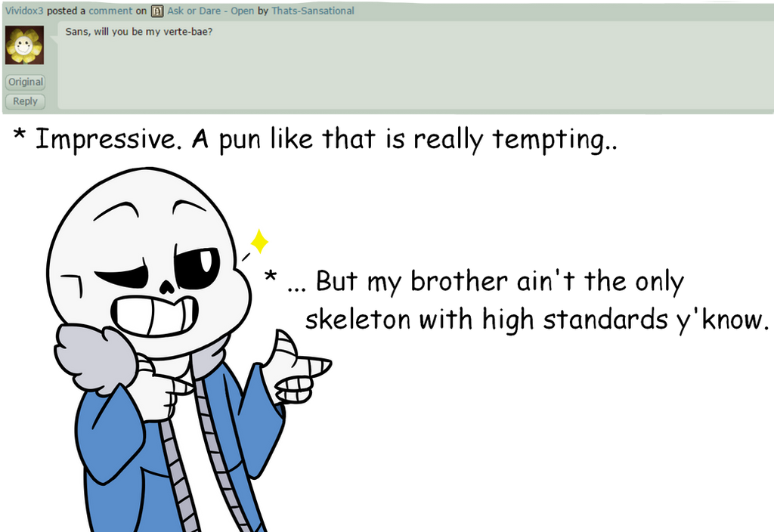Image resolution: width=774 pixels, height=532 pixels.
Task: Click the text 'Impressive. A pun like that is really tempting..'
Action: (326, 139)
